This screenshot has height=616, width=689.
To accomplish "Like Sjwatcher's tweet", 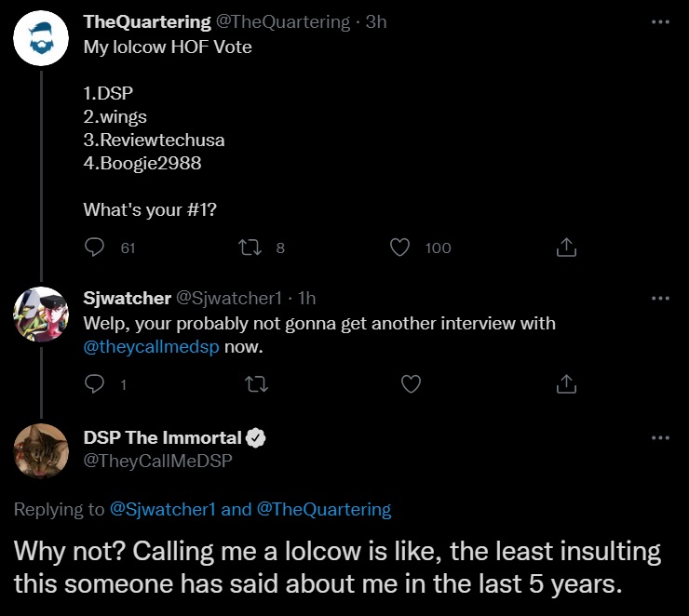I will [x=411, y=383].
